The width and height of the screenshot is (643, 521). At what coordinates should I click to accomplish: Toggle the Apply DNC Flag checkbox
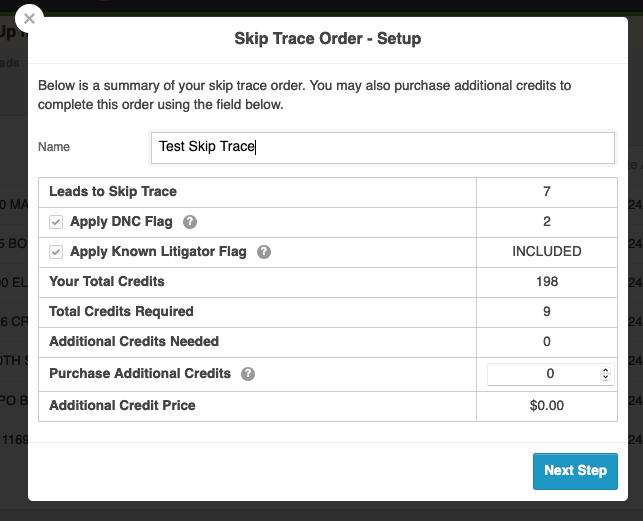pos(56,222)
